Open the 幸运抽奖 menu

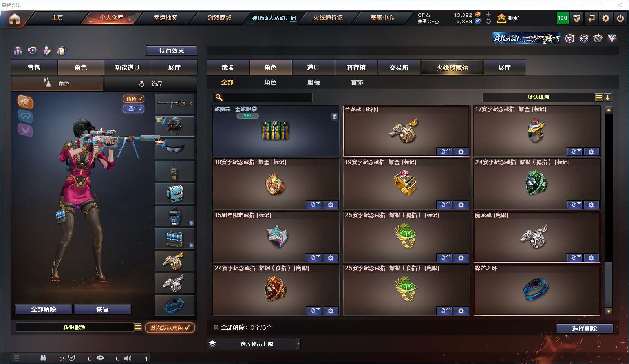point(166,18)
